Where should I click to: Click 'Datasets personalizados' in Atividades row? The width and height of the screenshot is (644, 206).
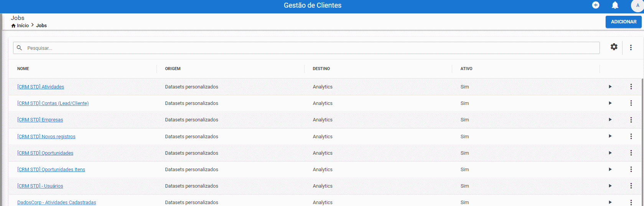191,87
